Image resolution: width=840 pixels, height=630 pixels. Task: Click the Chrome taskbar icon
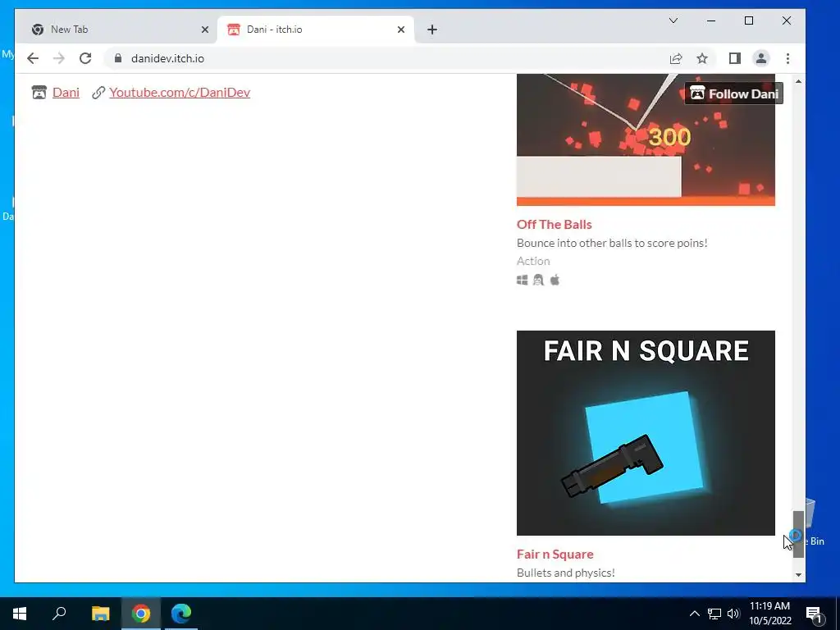coord(141,614)
